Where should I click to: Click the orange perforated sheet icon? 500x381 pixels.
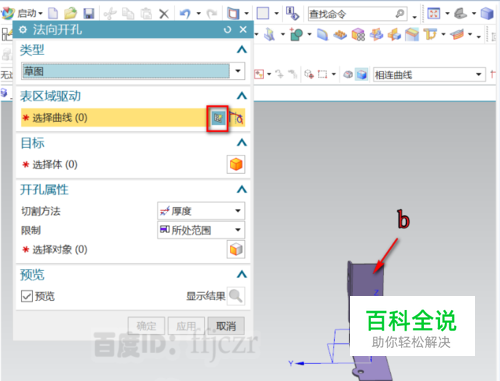tap(340, 35)
